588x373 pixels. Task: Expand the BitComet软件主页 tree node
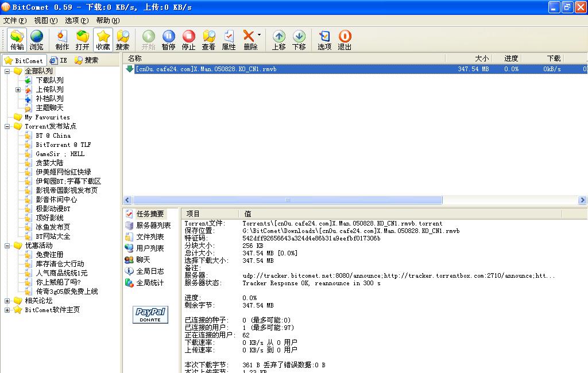click(x=7, y=310)
